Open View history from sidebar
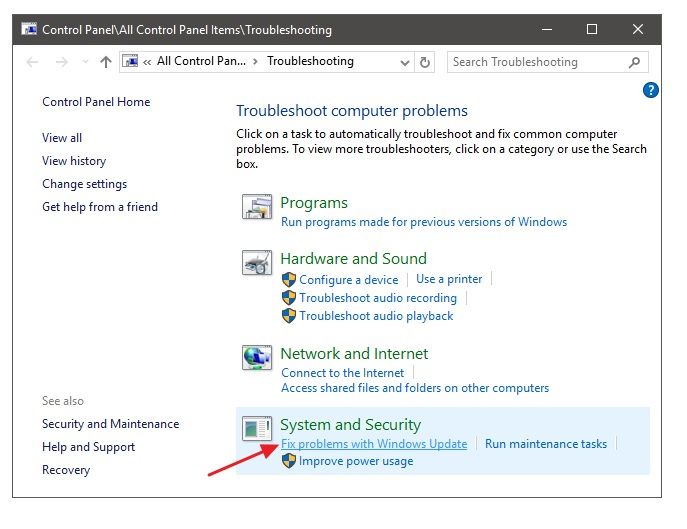Viewport: 687px width, 529px height. point(74,161)
